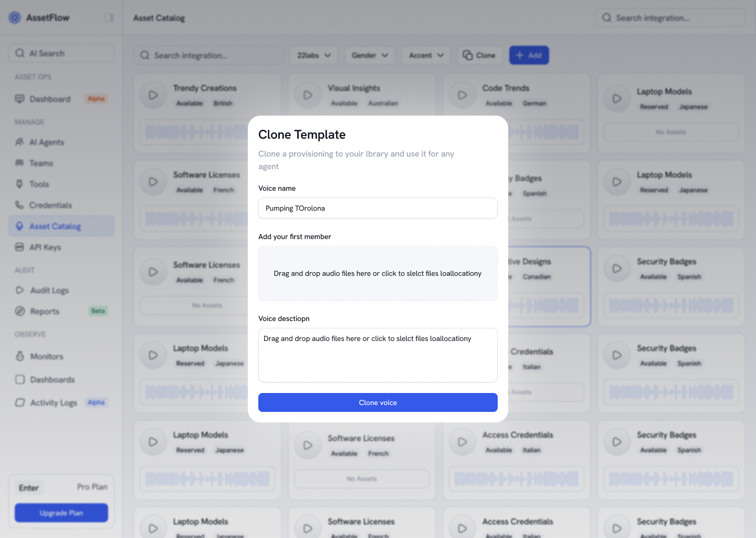
Task: Expand the Gender filter dropdown
Action: [370, 55]
